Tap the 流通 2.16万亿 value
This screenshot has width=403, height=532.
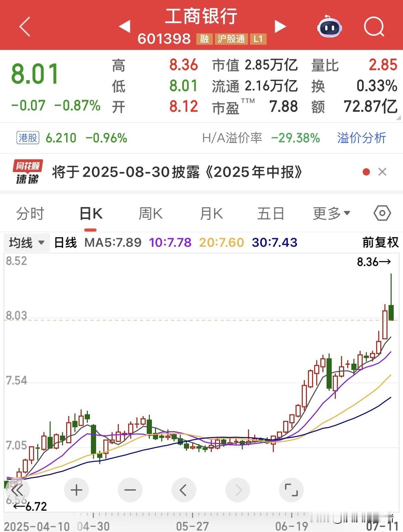(271, 86)
